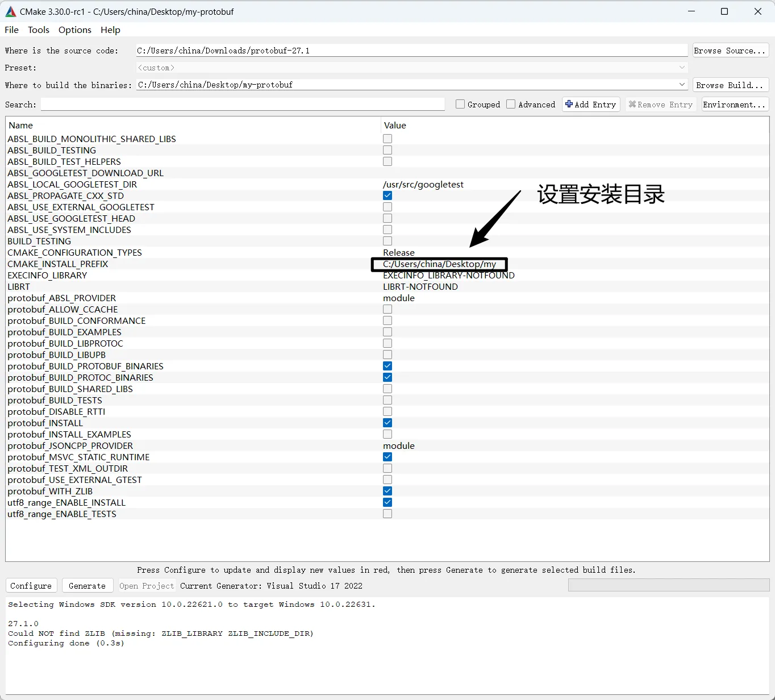Select the CMAKE_INSTALL_PREFIX value C:/Users/china/Desktop/my
Screen dimensions: 775x700
coord(439,264)
